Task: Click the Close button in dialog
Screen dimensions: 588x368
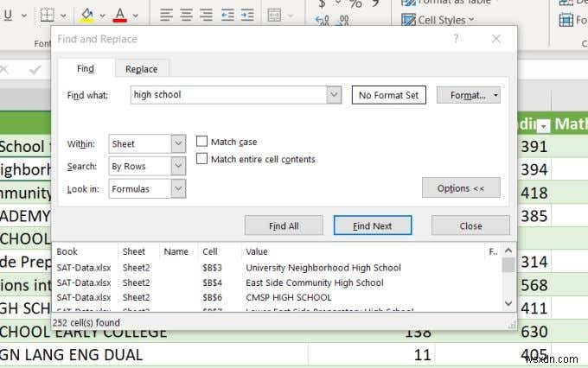Action: pos(470,225)
